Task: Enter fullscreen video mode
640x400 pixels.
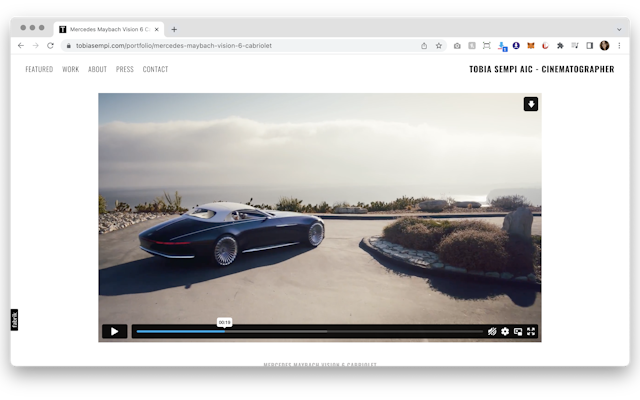Action: coord(531,331)
